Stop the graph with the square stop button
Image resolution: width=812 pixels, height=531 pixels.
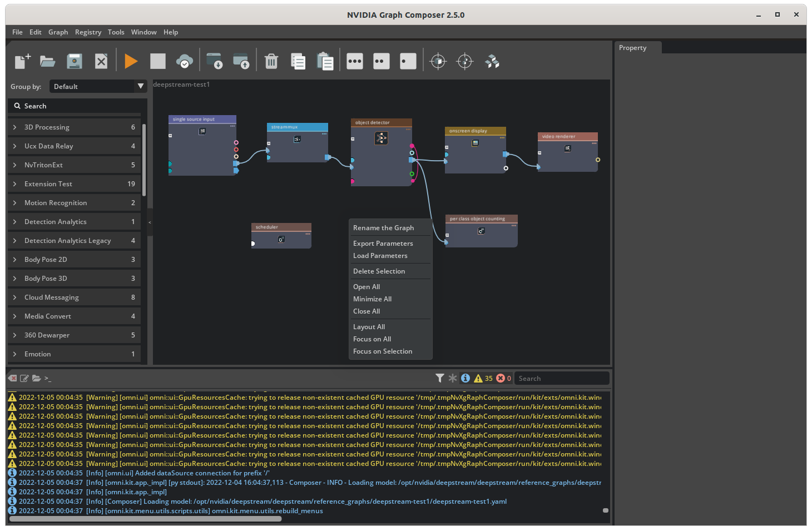tap(158, 61)
